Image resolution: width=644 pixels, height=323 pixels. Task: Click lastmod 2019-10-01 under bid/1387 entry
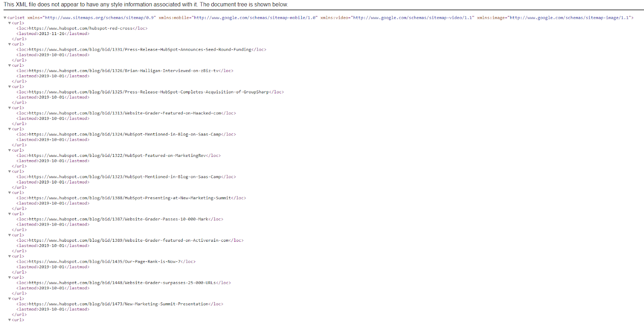tap(52, 224)
